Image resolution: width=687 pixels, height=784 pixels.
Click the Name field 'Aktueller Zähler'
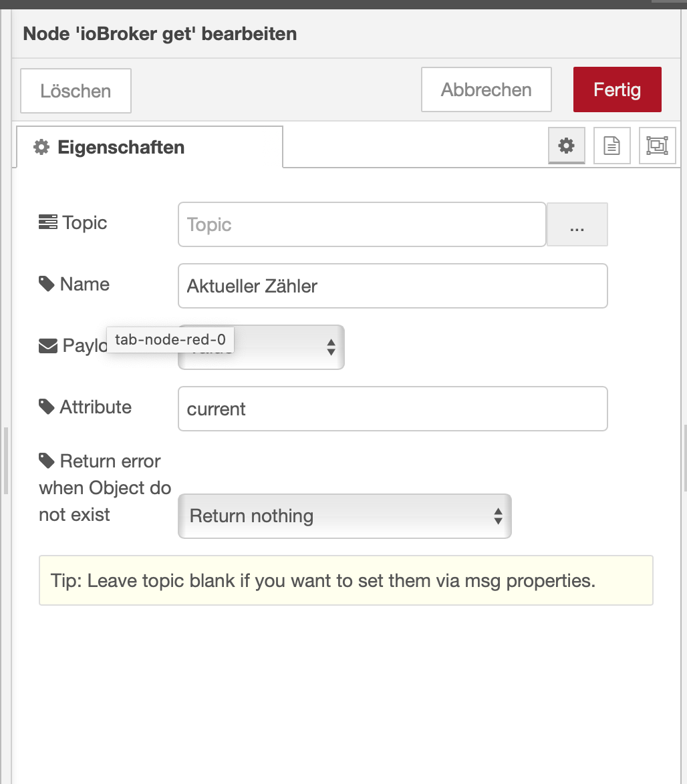[392, 286]
